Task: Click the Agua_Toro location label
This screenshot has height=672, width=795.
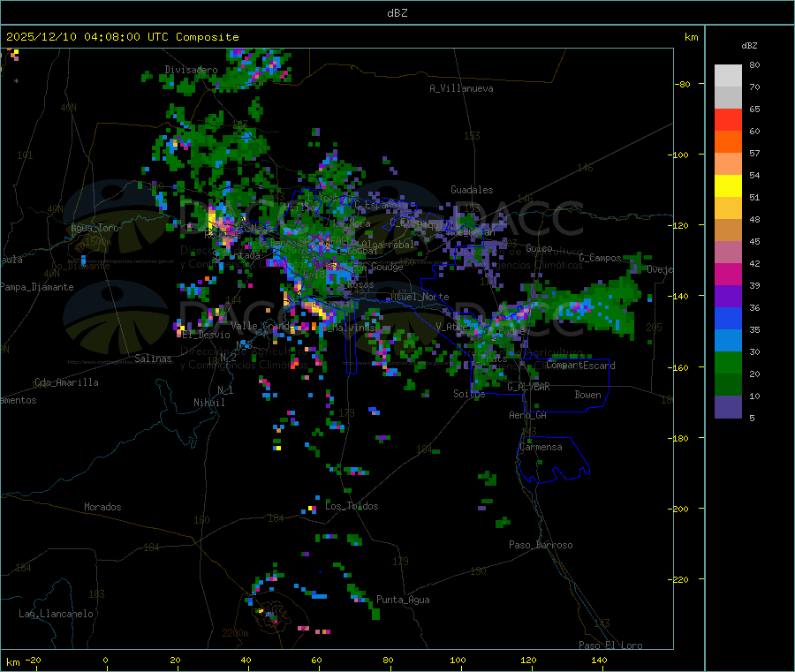Action: [x=95, y=228]
